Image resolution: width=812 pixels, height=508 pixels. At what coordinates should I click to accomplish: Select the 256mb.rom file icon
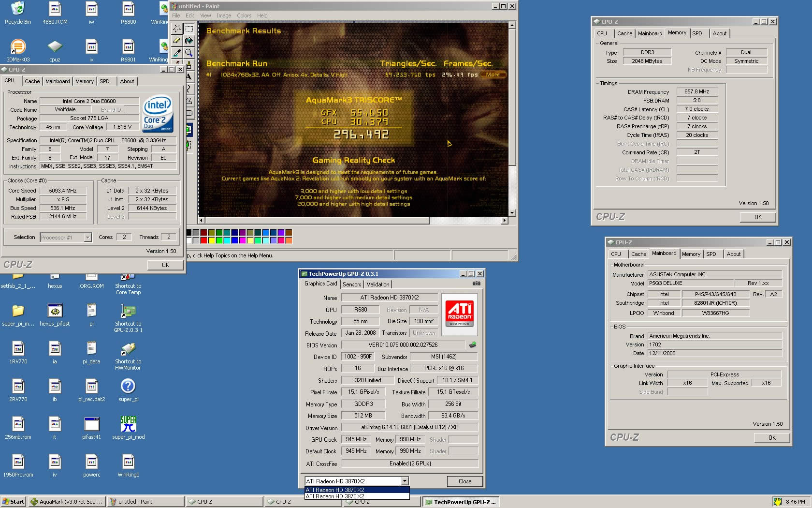coord(18,428)
